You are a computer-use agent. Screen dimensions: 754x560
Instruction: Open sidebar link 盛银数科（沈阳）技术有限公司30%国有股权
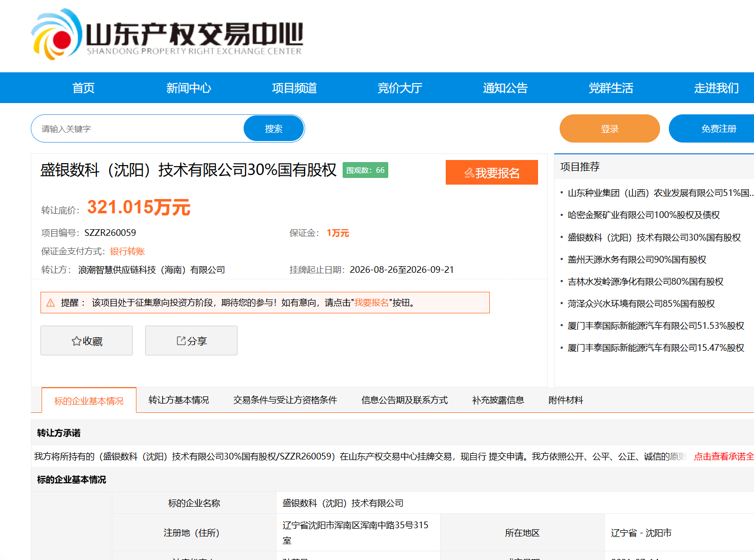[654, 237]
